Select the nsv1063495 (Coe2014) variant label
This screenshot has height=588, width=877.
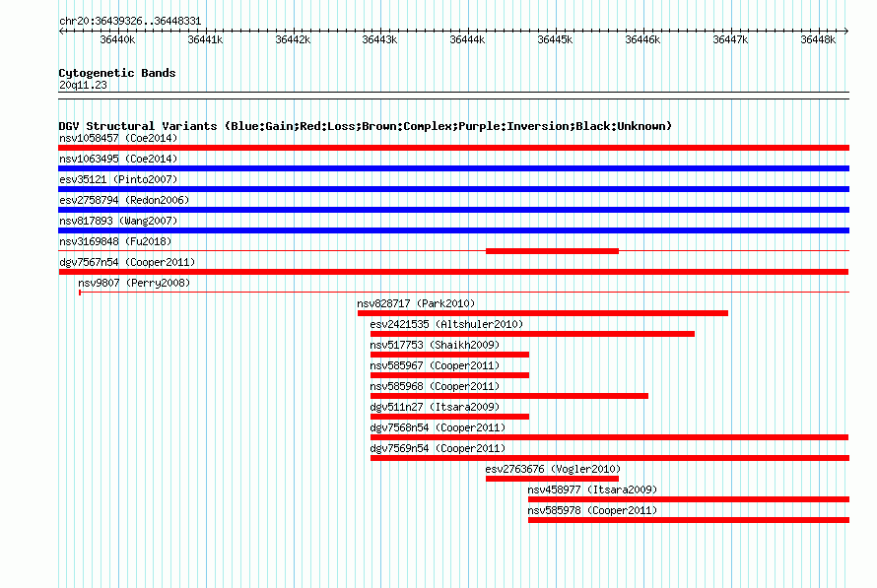coord(118,159)
